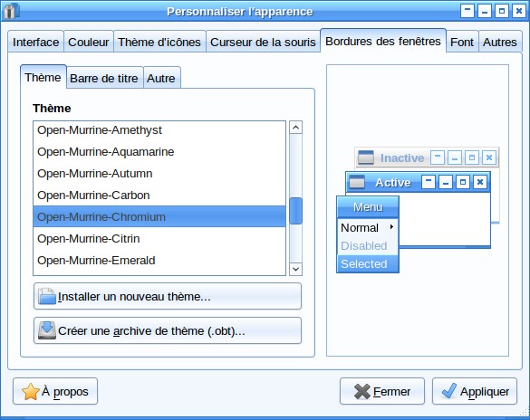Image resolution: width=530 pixels, height=420 pixels.
Task: Click the Active preview title text
Action: (393, 182)
